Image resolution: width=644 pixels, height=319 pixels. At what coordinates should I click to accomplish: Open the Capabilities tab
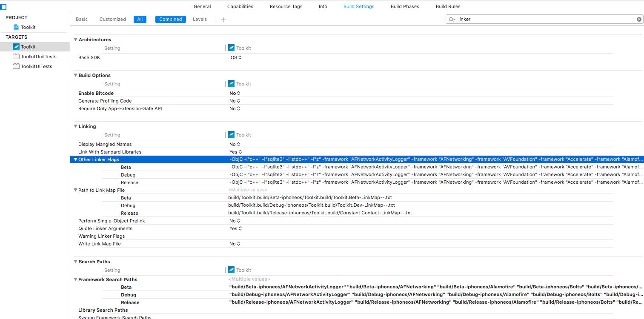[240, 6]
